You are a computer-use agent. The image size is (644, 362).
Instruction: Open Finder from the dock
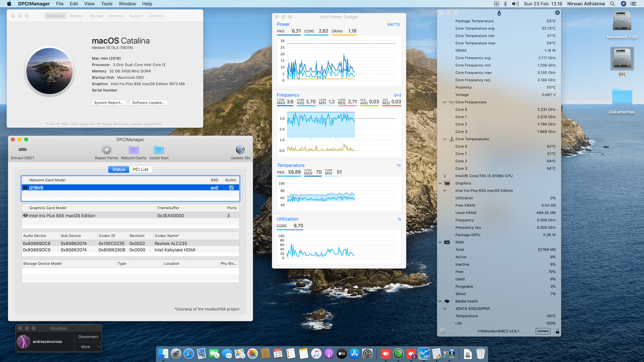pos(163,353)
